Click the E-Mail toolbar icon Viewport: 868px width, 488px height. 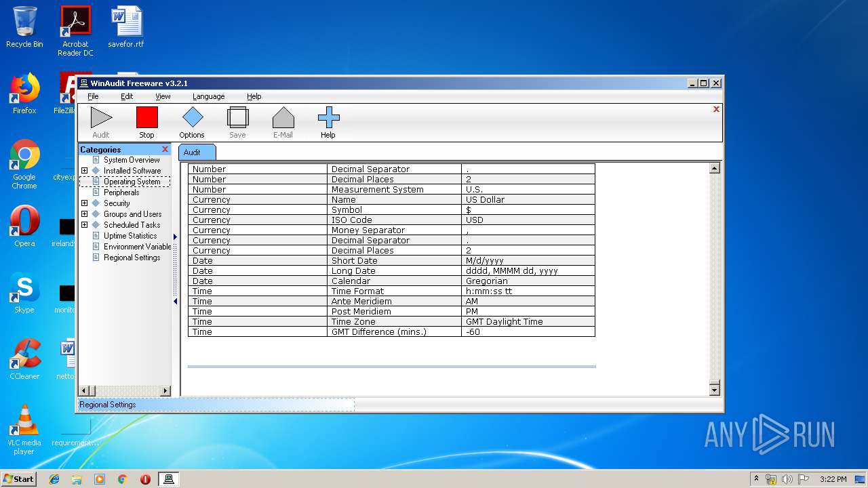pyautogui.click(x=283, y=118)
